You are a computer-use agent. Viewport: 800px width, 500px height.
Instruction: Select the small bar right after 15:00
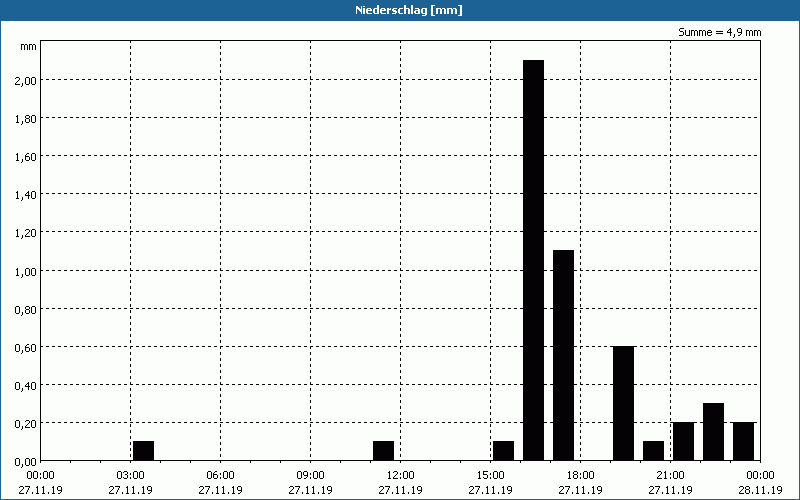(x=504, y=451)
